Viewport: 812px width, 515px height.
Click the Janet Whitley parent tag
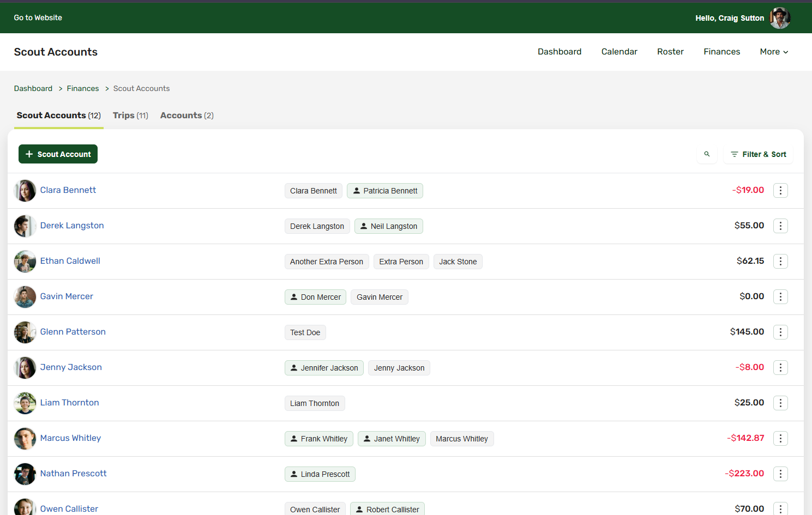click(x=392, y=439)
